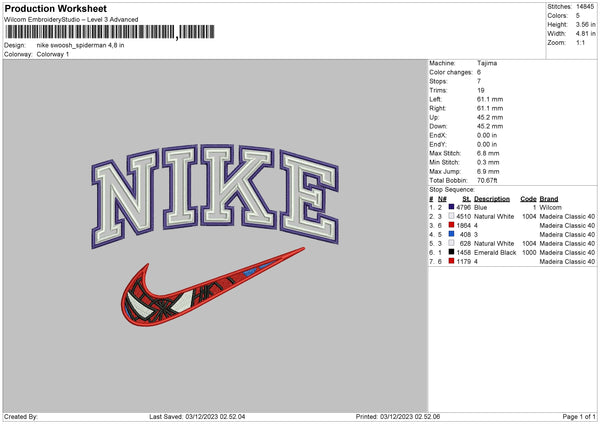This screenshot has height=424, width=600.
Task: Click the 'N#' column header
Action: pos(442,199)
